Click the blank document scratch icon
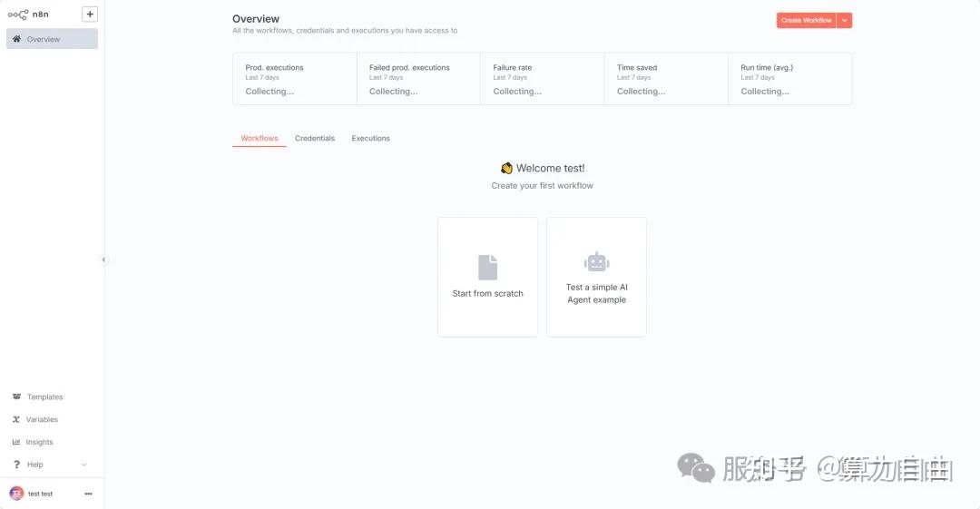The image size is (980, 509). (487, 267)
